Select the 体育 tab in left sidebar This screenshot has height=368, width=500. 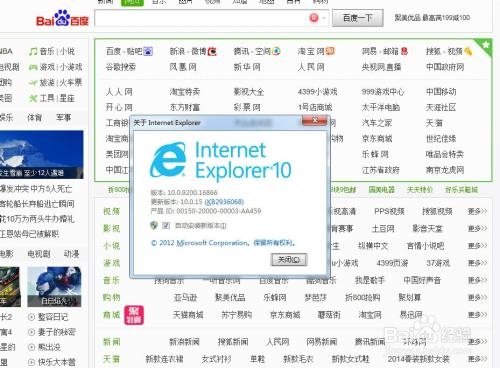click(x=34, y=117)
